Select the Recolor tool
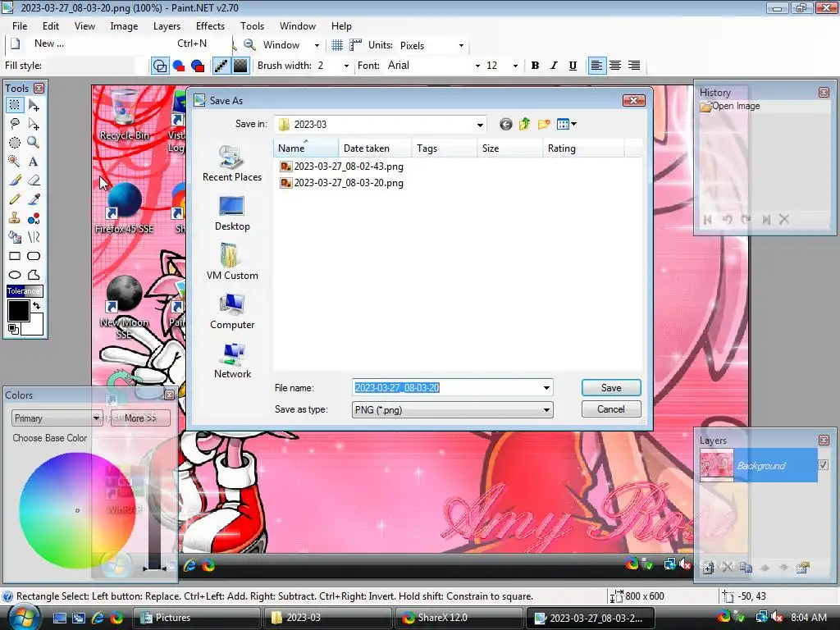 coord(34,218)
